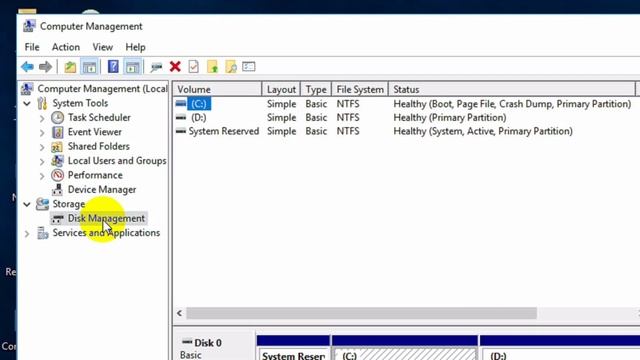This screenshot has height=360, width=640.
Task: Click the Performance gauge icon
Action: pyautogui.click(x=58, y=175)
